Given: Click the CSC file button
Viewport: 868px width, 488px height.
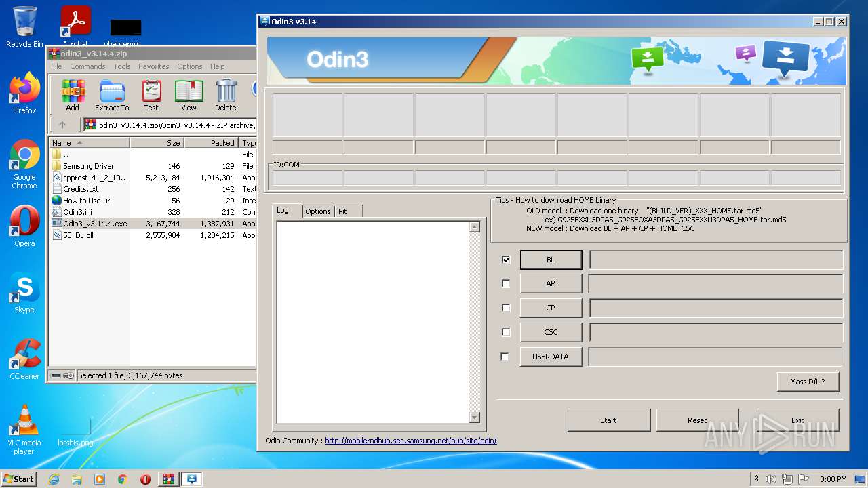Looking at the screenshot, I should coord(551,332).
